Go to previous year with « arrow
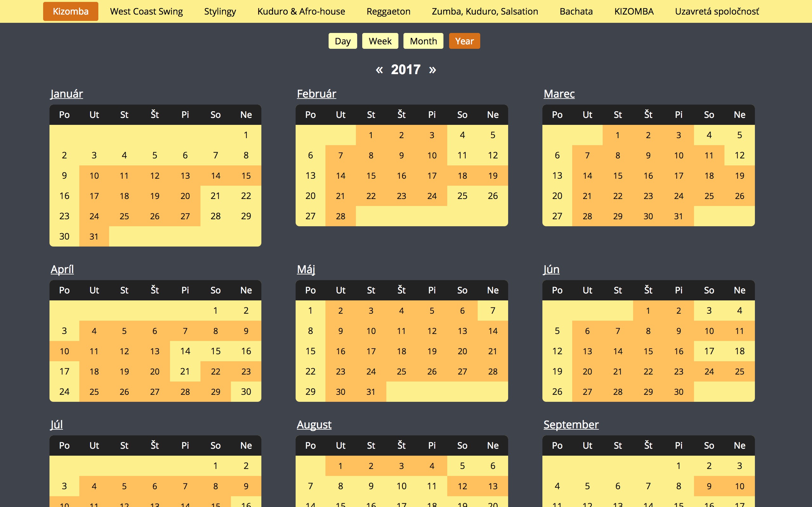Image resolution: width=812 pixels, height=507 pixels. (x=379, y=70)
